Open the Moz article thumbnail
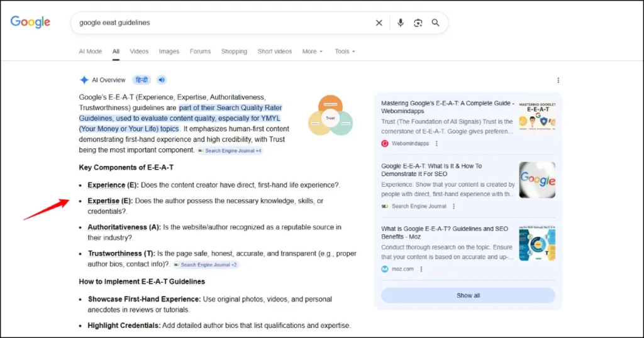The height and width of the screenshot is (338, 644). [x=537, y=243]
